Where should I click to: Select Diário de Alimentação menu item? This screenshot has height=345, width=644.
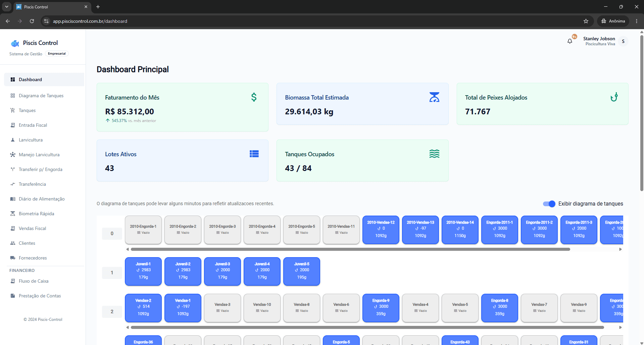tap(44, 199)
